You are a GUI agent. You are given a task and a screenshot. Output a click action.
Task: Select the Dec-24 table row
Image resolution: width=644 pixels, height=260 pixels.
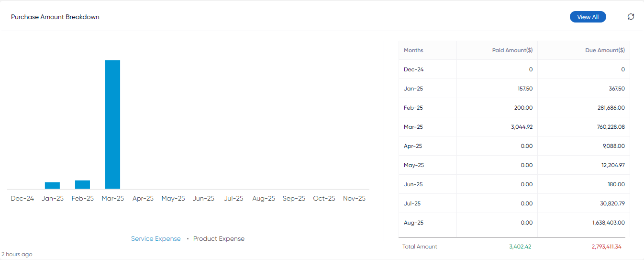514,69
